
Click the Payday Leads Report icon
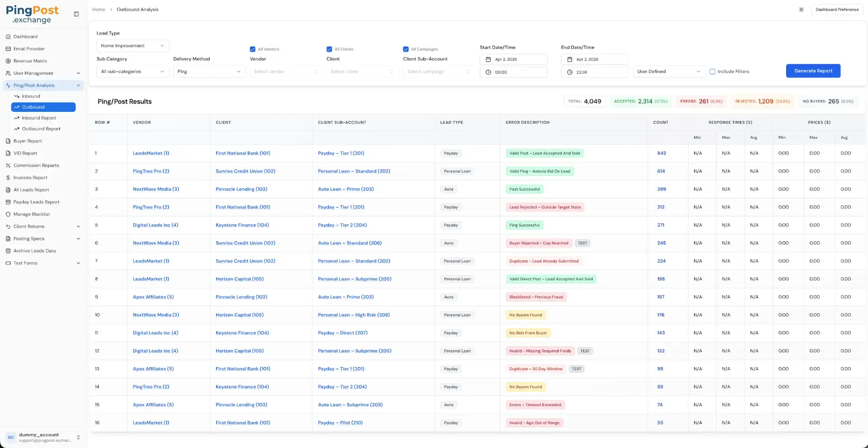[x=8, y=202]
